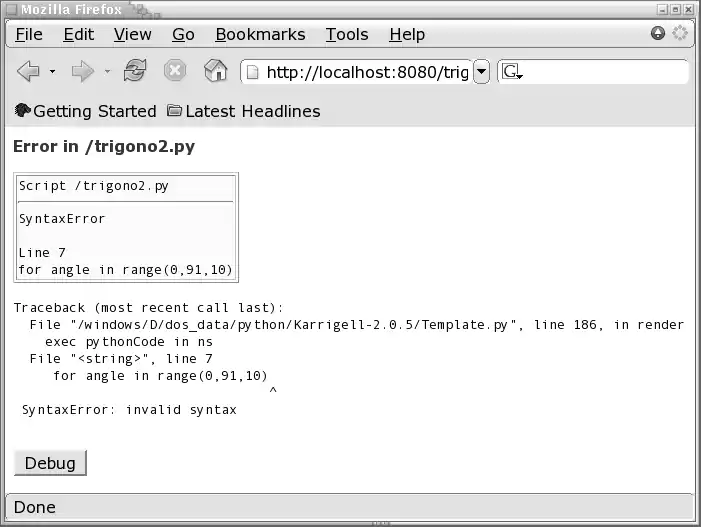Click 'for angle in range(0,91,10)' in the error box
Viewport: 701px width, 527px height.
pos(125,270)
